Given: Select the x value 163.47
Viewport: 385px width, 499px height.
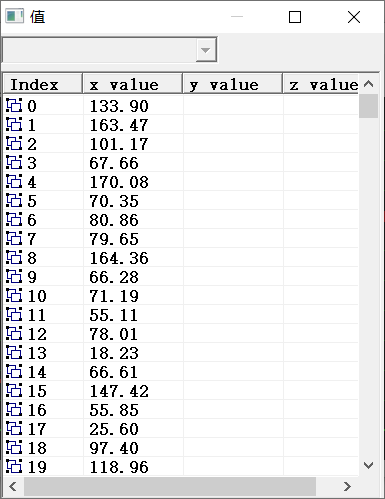Looking at the screenshot, I should 119,125.
